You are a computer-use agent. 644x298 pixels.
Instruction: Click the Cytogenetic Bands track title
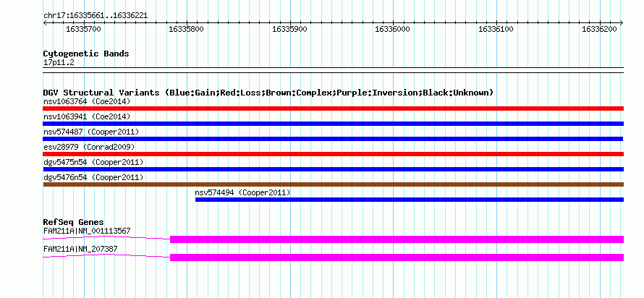tap(86, 54)
